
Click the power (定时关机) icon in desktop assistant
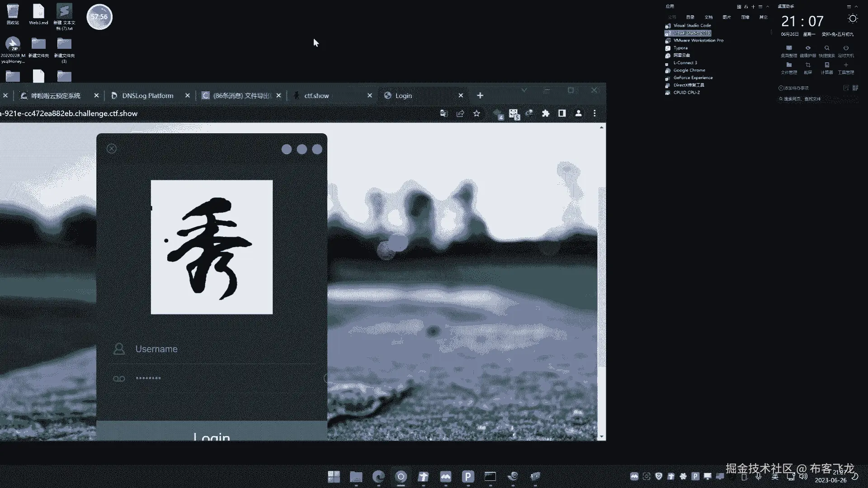[846, 48]
